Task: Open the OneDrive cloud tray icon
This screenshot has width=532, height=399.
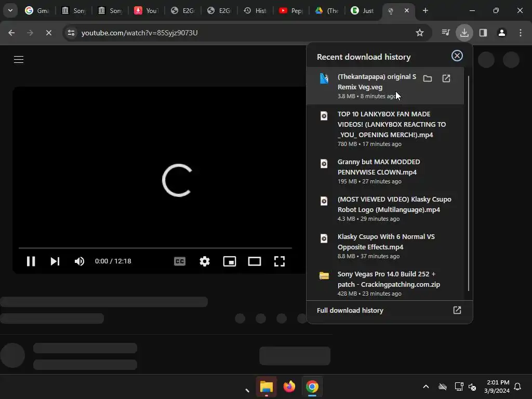Action: point(443,387)
